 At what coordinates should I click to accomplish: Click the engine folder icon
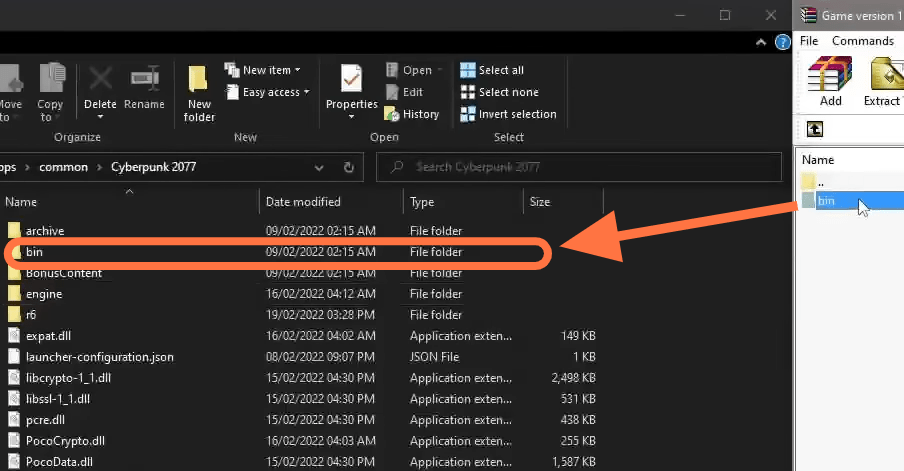[x=14, y=294]
